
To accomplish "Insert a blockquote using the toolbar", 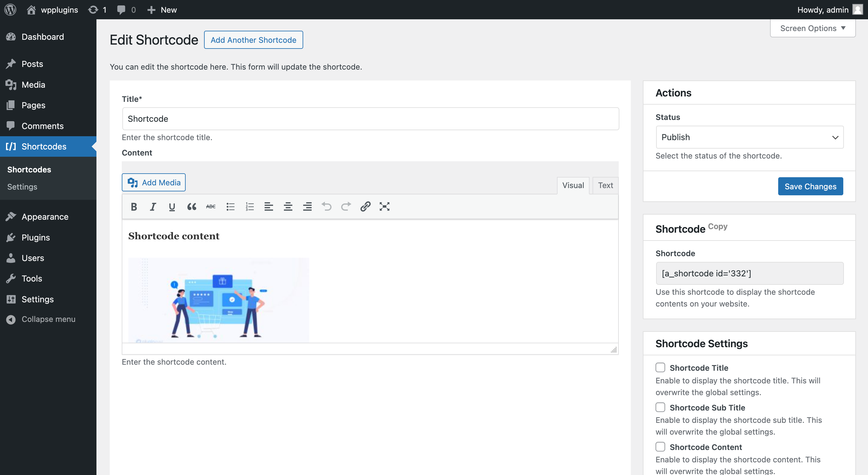I will click(191, 206).
